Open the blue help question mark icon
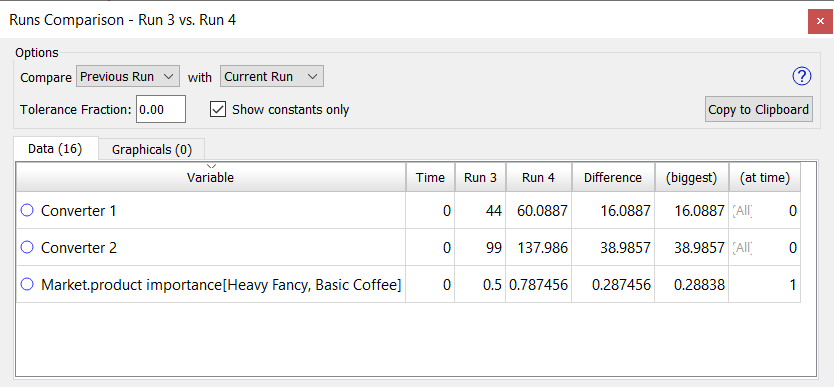This screenshot has height=387, width=834. click(x=802, y=77)
